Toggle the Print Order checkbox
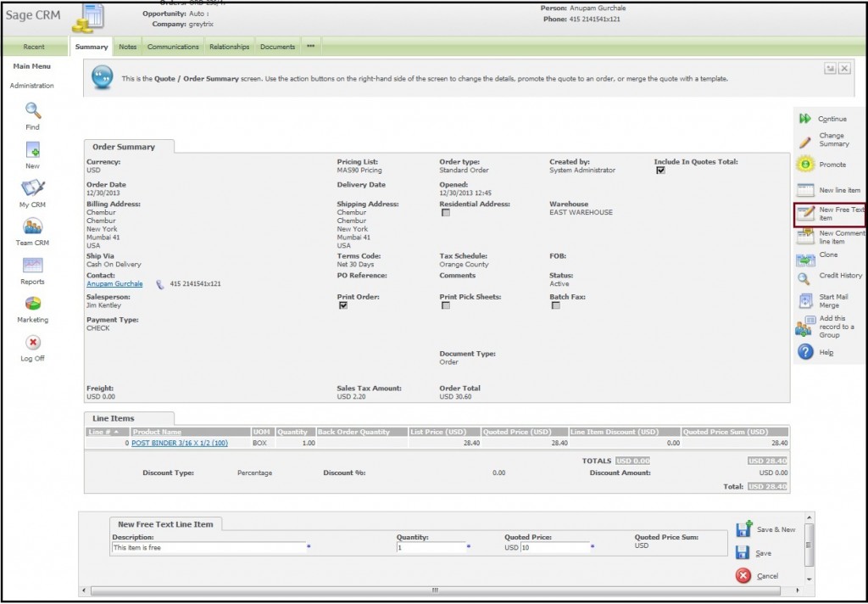The image size is (868, 604). [x=343, y=305]
